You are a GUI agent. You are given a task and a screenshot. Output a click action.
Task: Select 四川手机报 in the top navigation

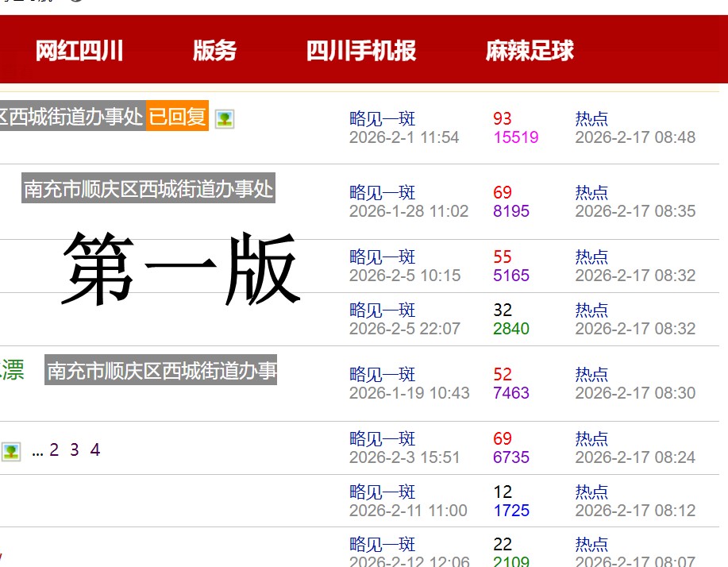click(x=361, y=51)
